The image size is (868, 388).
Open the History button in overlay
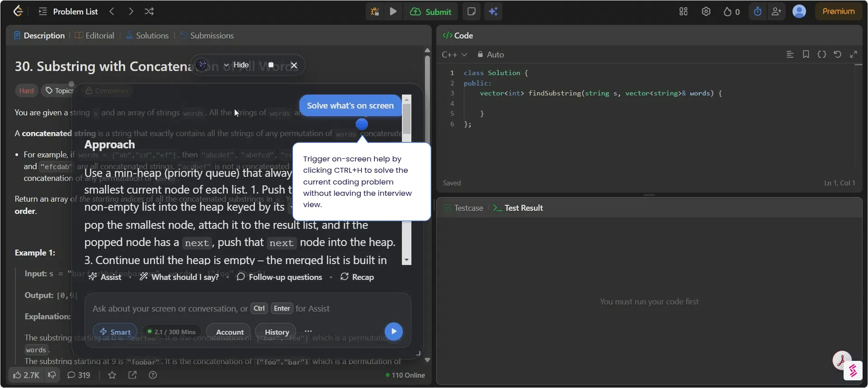(x=277, y=332)
